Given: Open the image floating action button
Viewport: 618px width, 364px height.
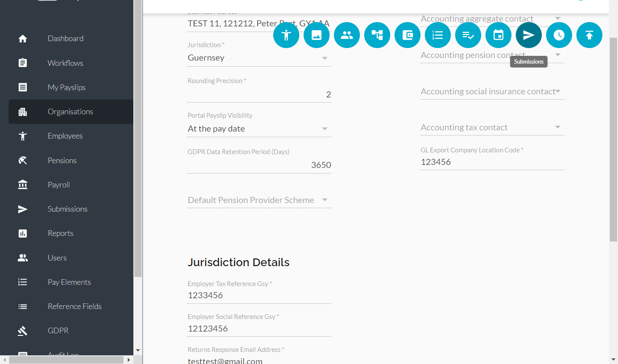Looking at the screenshot, I should coord(317,35).
